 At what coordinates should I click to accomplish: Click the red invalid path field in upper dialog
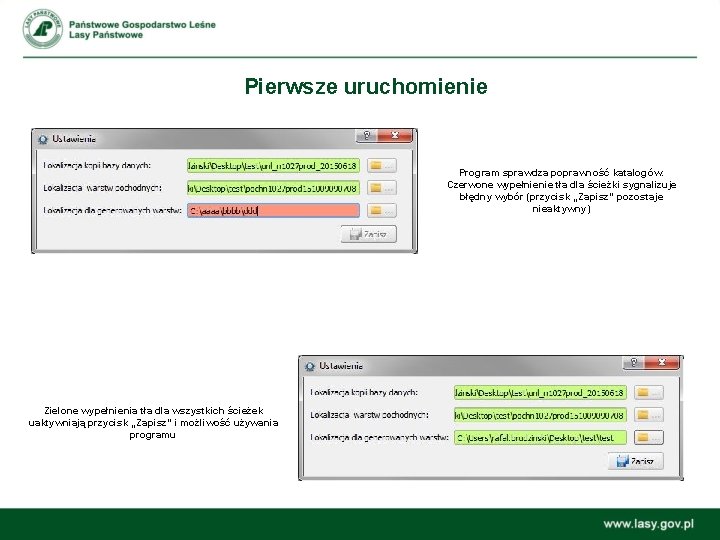pos(273,210)
